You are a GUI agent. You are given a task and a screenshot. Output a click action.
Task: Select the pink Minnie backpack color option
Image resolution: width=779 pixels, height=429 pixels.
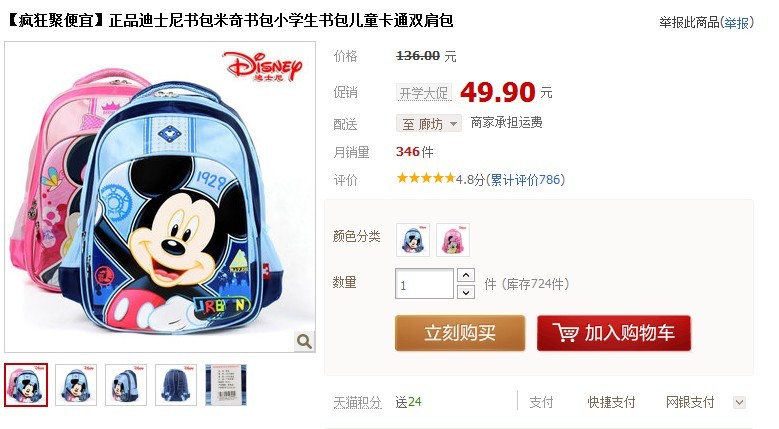click(453, 240)
